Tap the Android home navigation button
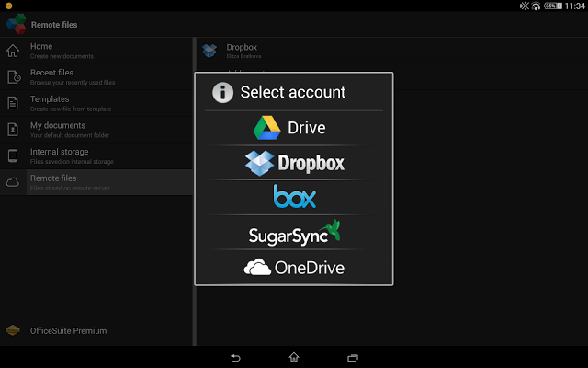Screen dimensions: 588x368 (x=294, y=357)
